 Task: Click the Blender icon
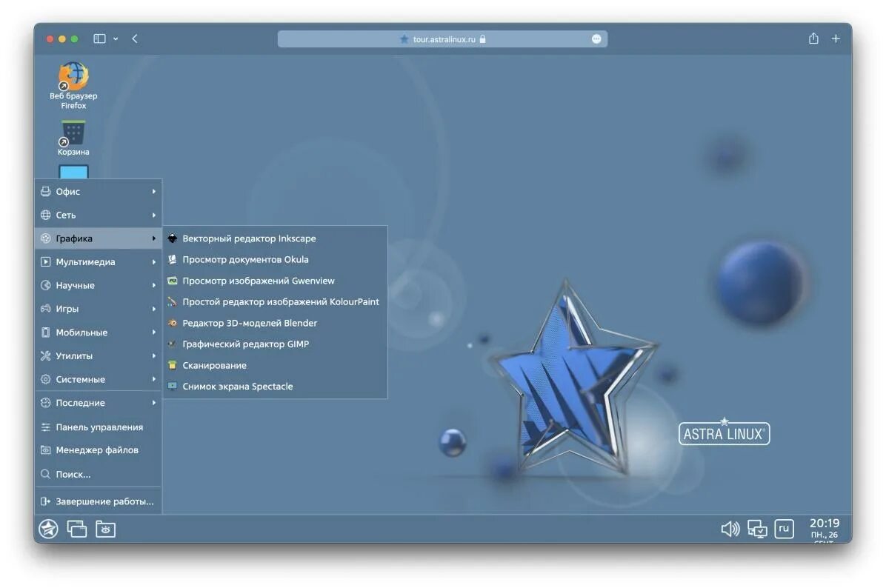[173, 323]
